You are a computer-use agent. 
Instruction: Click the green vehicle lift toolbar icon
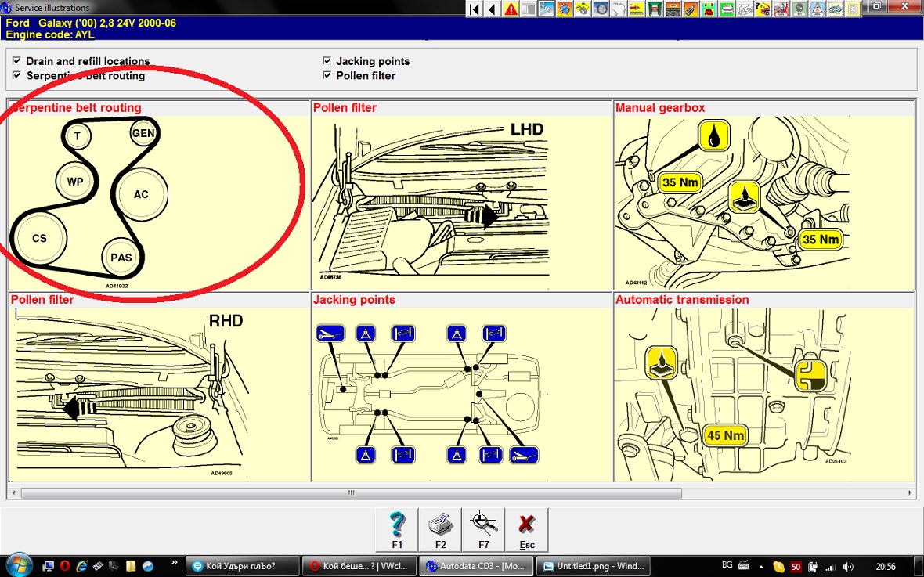(654, 9)
